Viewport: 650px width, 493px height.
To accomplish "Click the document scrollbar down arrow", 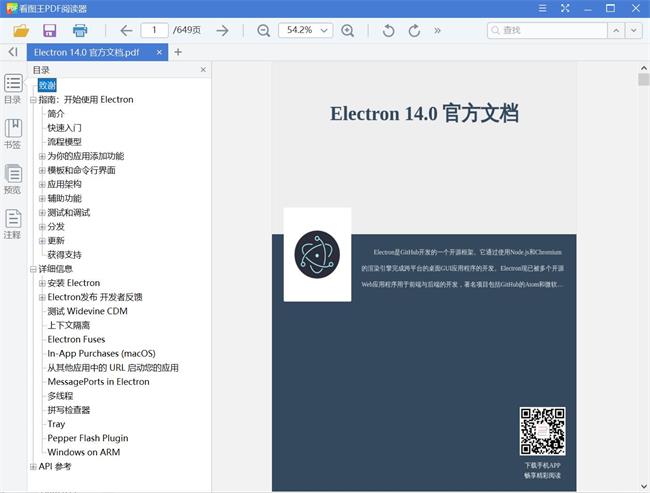I will tap(643, 487).
